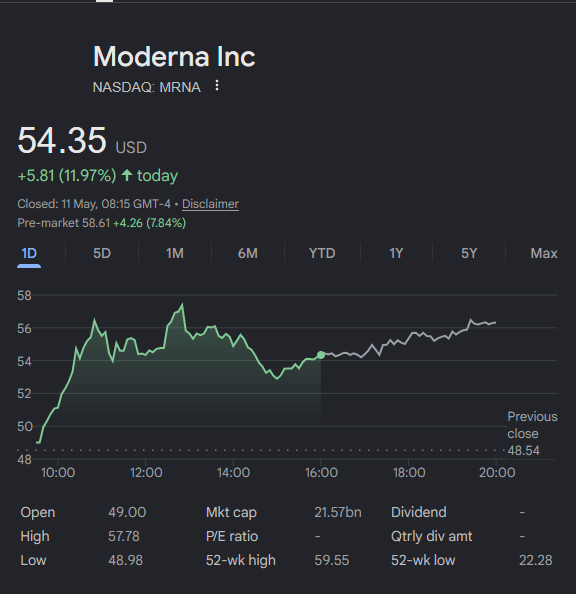The width and height of the screenshot is (576, 594).
Task: View the 1Y chart range
Action: (x=396, y=253)
